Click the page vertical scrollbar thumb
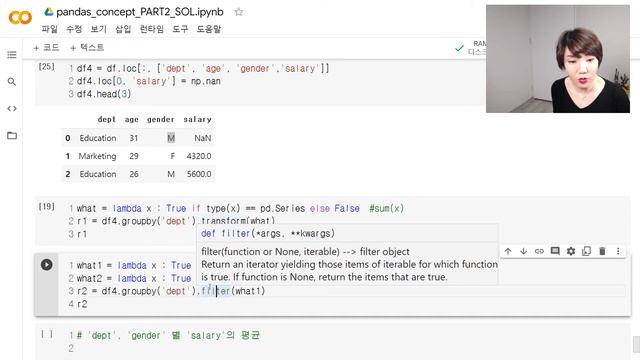Image resolution: width=640 pixels, height=360 pixels. pos(636,344)
